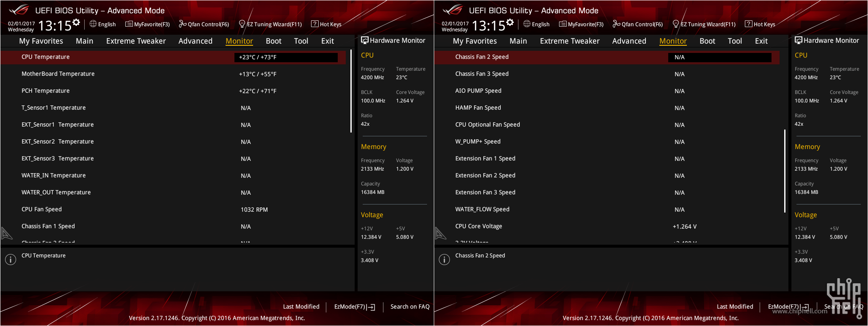Viewport: 868px width, 326px height.
Task: Select W_PUMP+ Speed row
Action: [607, 142]
